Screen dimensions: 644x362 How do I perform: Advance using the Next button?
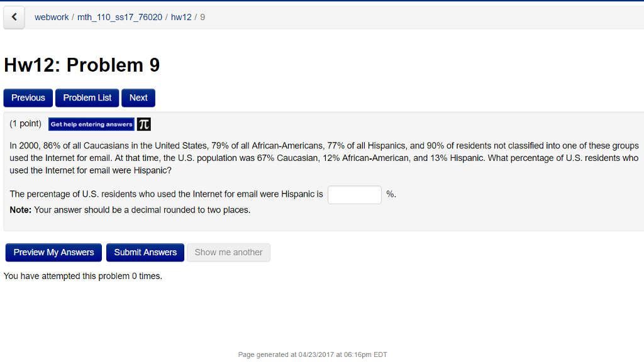(x=138, y=97)
